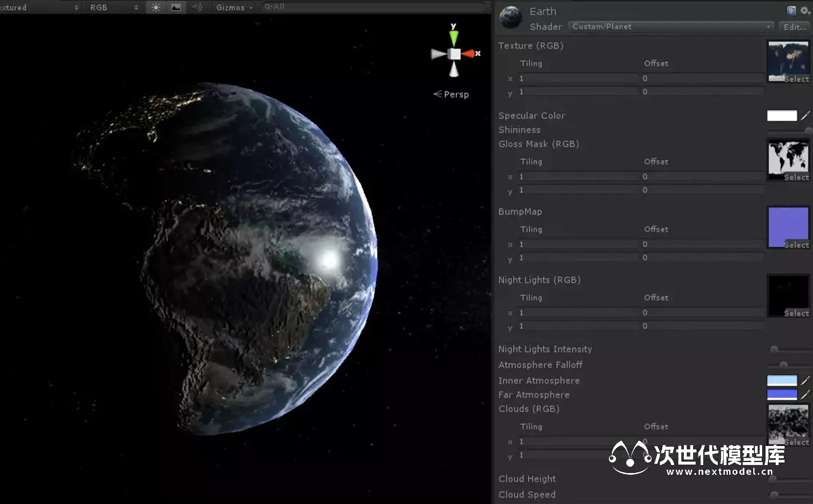Toggle scene audio speaker icon

(197, 7)
